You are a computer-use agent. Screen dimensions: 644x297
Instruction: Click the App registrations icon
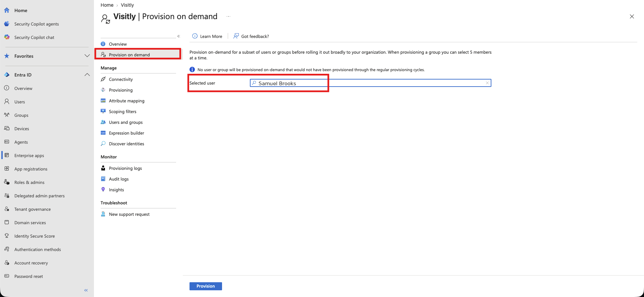click(x=7, y=169)
